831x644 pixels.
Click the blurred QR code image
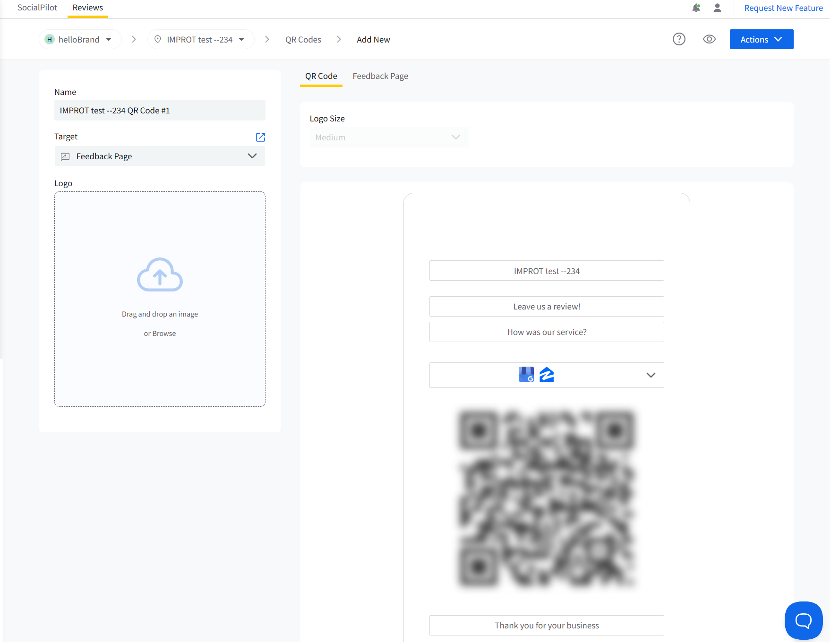point(547,499)
